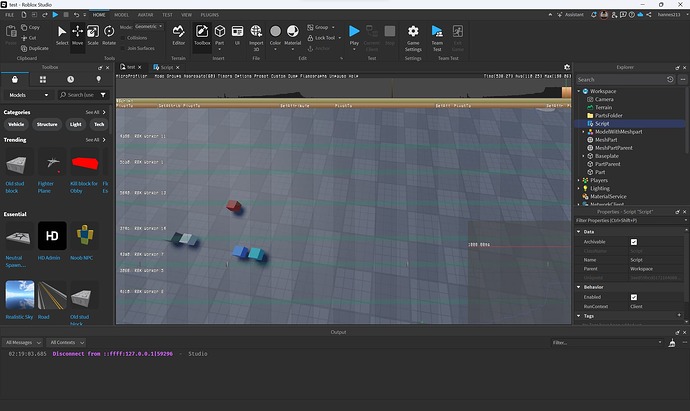Select PartsFolder in Explorer
The width and height of the screenshot is (690, 411).
tap(609, 115)
